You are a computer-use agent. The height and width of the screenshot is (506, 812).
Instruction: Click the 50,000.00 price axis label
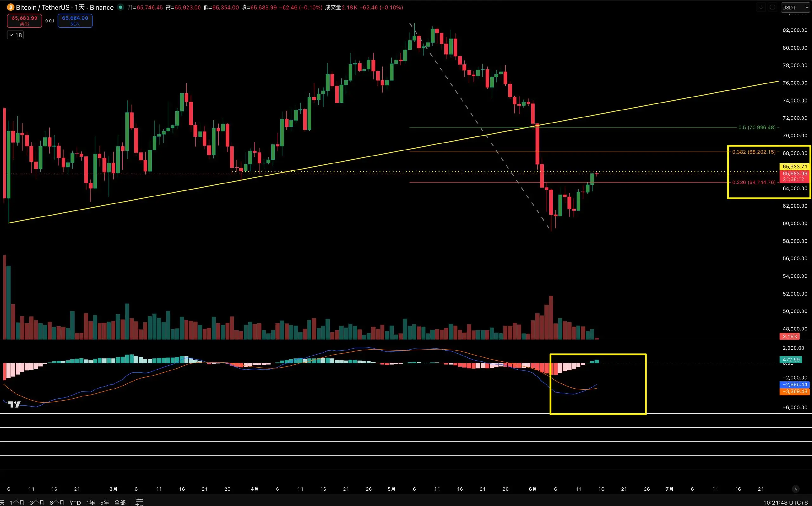pos(795,311)
